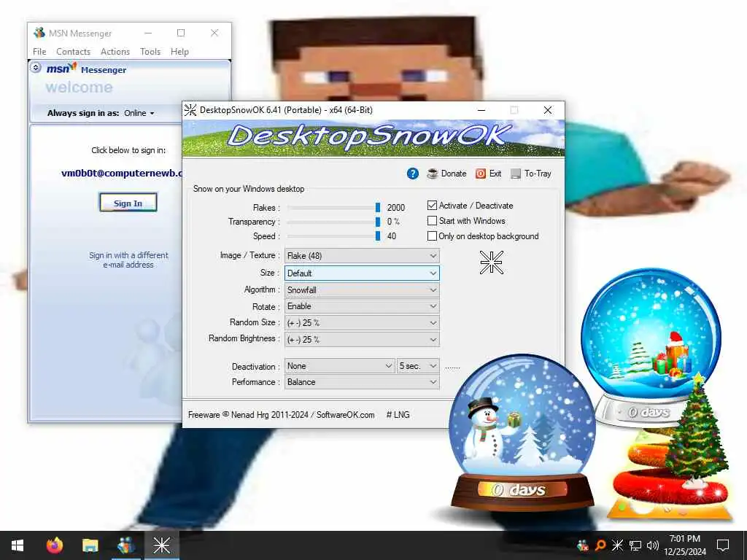The height and width of the screenshot is (560, 747).
Task: Open the Contacts menu in MSN Messenger
Action: [x=74, y=52]
